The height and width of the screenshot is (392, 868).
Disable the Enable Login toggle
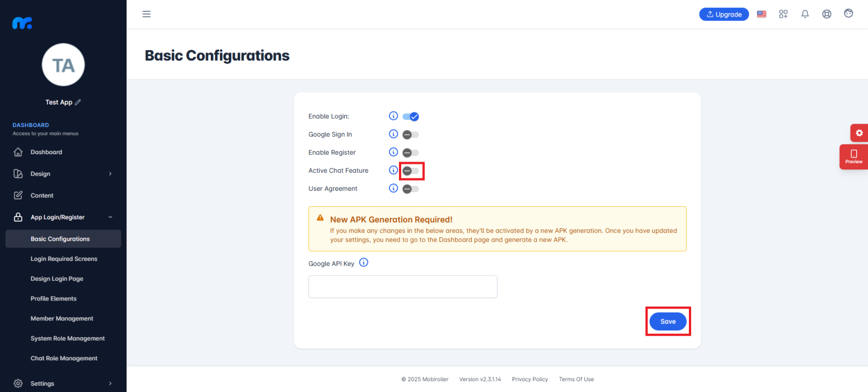pyautogui.click(x=411, y=116)
